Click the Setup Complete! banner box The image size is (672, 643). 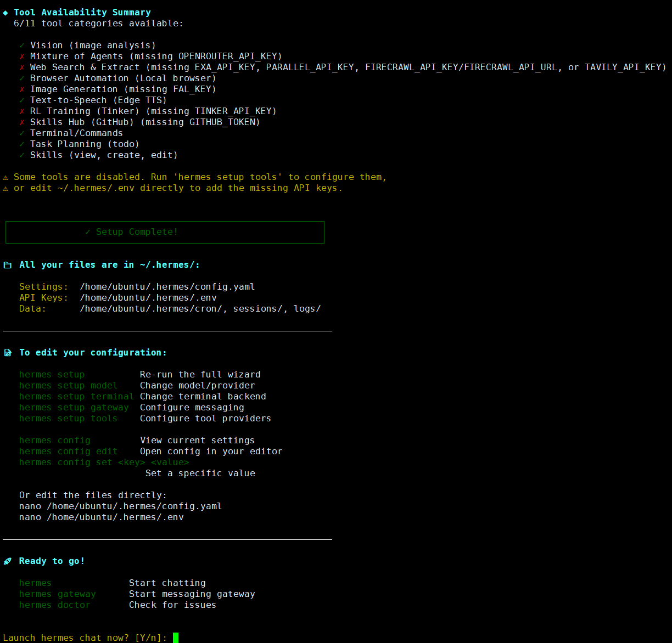coord(165,232)
